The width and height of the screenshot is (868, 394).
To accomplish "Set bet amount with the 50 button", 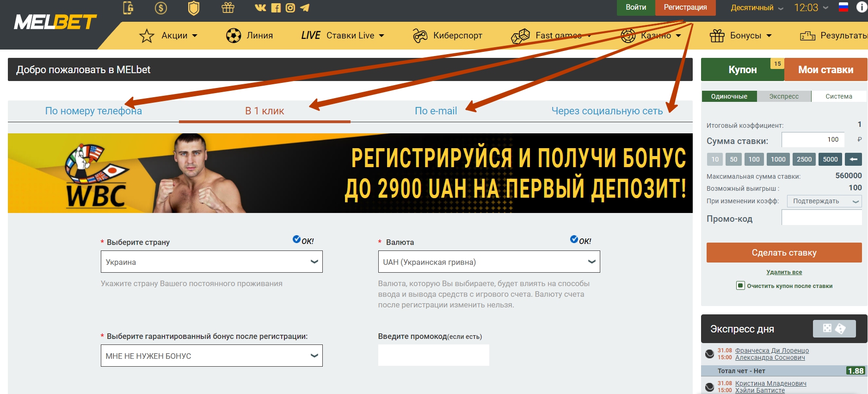I will coord(733,159).
